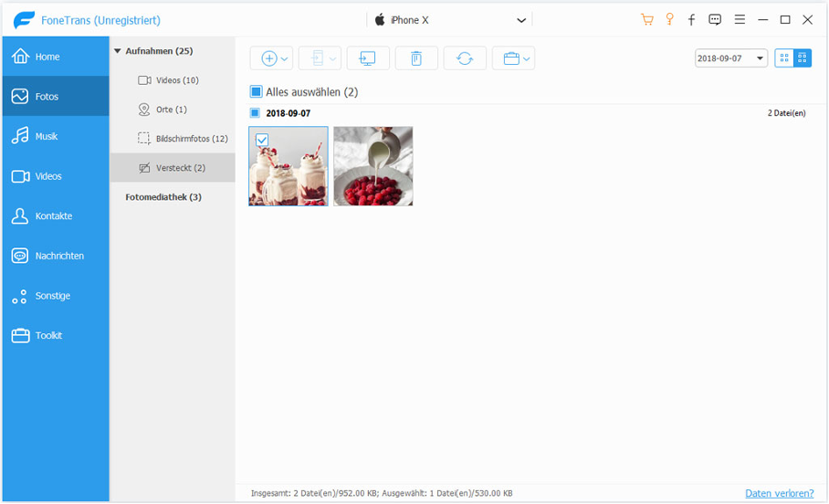The width and height of the screenshot is (829, 504).
Task: Click the FoneTrans (Unregistriert) title
Action: 100,20
